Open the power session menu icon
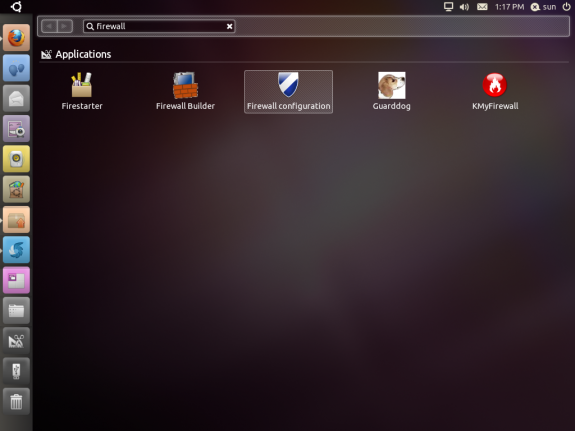 tap(566, 7)
